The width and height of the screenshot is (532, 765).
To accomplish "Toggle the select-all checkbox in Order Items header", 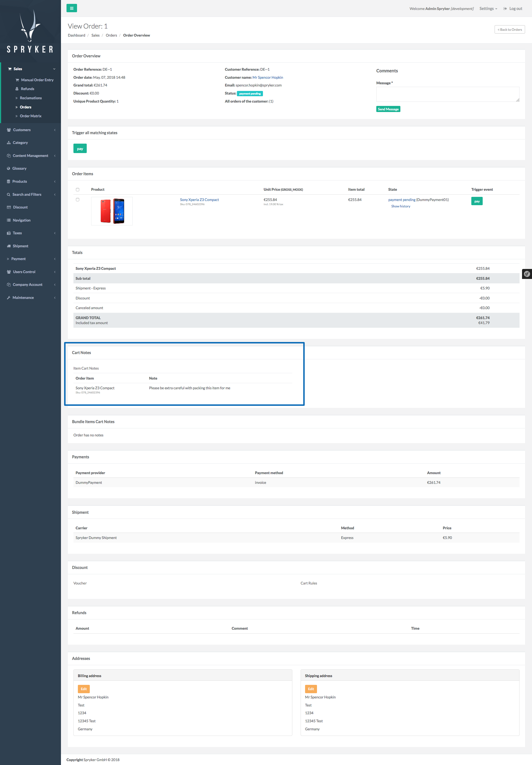I will point(78,190).
